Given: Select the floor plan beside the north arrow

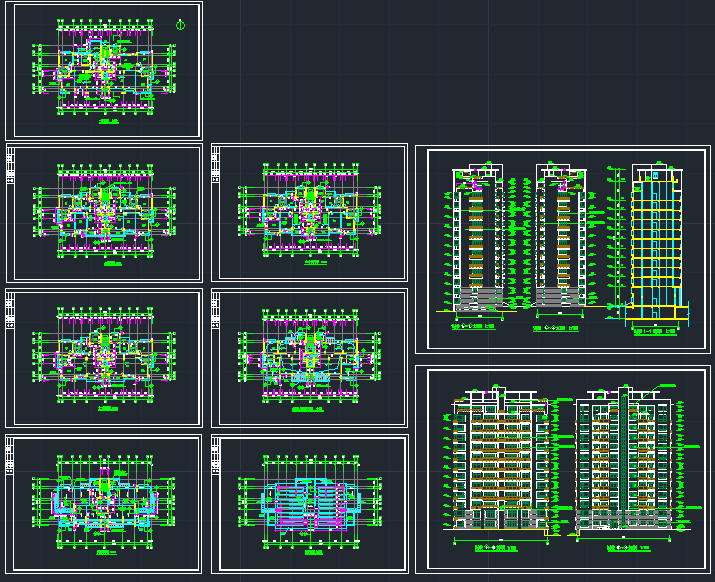Looking at the screenshot, I should 104,67.
